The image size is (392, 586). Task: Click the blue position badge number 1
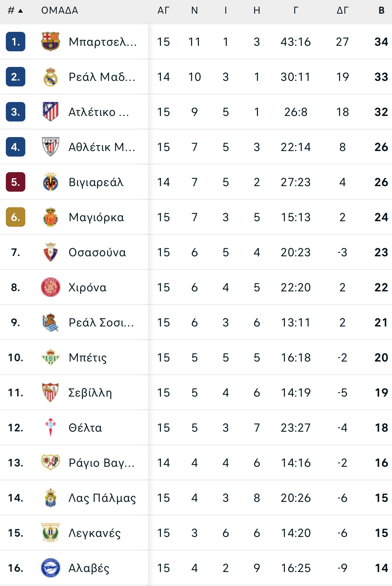16,42
